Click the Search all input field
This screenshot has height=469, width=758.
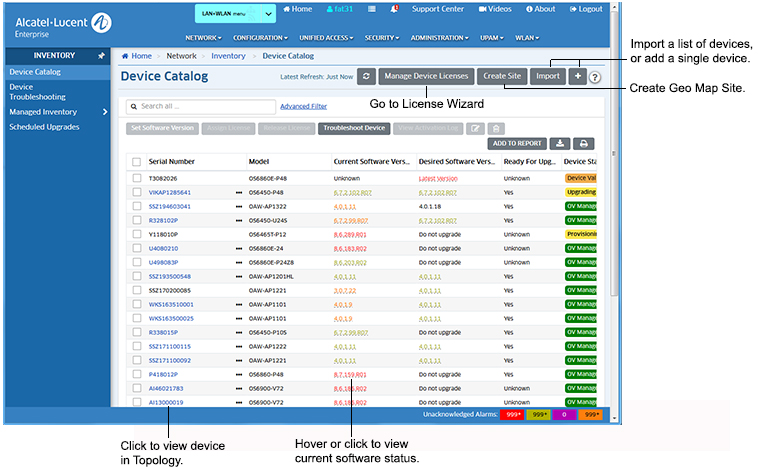(x=201, y=106)
